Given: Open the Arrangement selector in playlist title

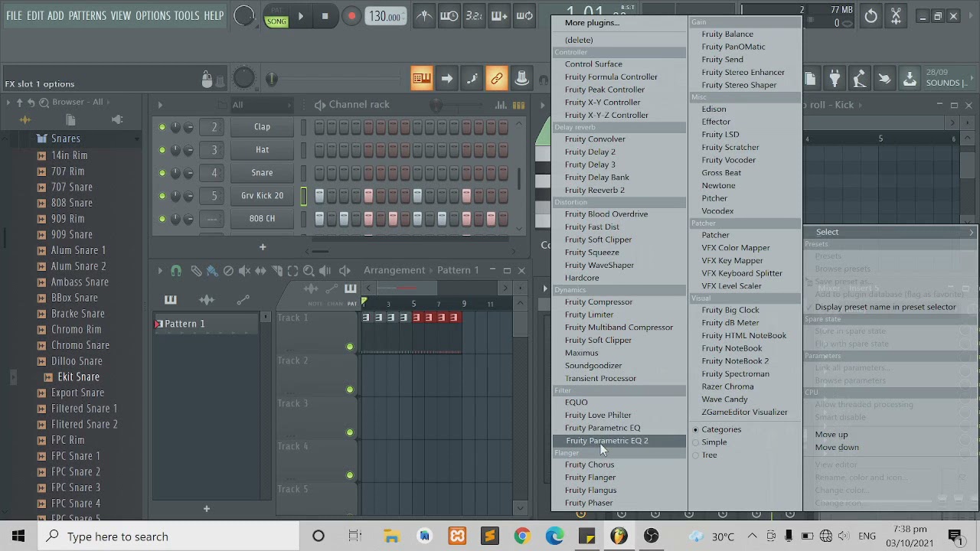Looking at the screenshot, I should (394, 270).
